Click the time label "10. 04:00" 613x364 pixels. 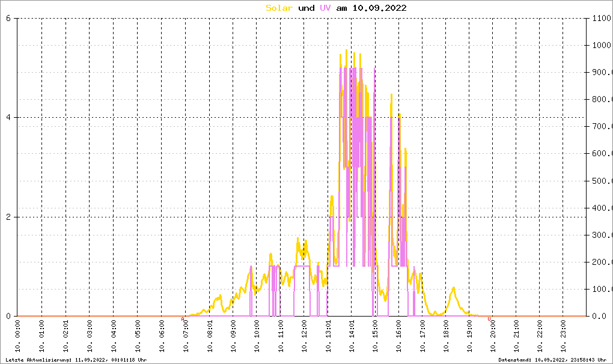tap(114, 336)
